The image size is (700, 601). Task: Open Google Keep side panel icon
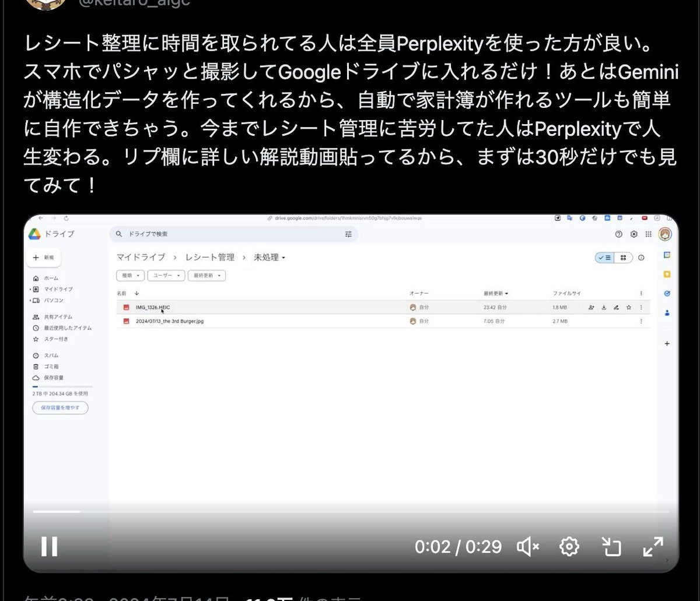pyautogui.click(x=667, y=274)
